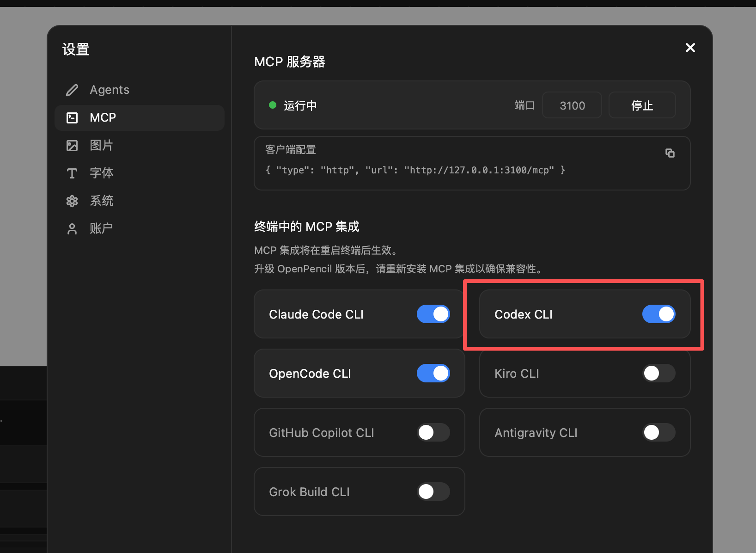Click the person icon beside 账户
756x553 pixels.
72,228
